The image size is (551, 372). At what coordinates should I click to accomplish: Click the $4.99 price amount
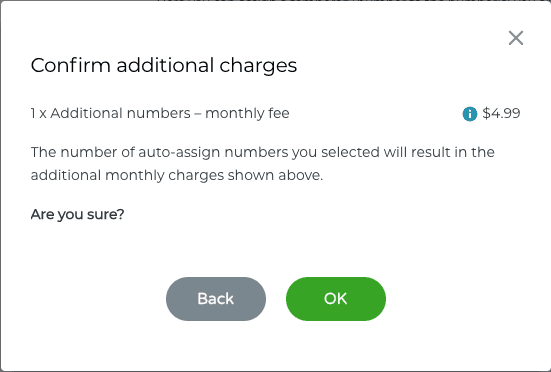coord(501,113)
